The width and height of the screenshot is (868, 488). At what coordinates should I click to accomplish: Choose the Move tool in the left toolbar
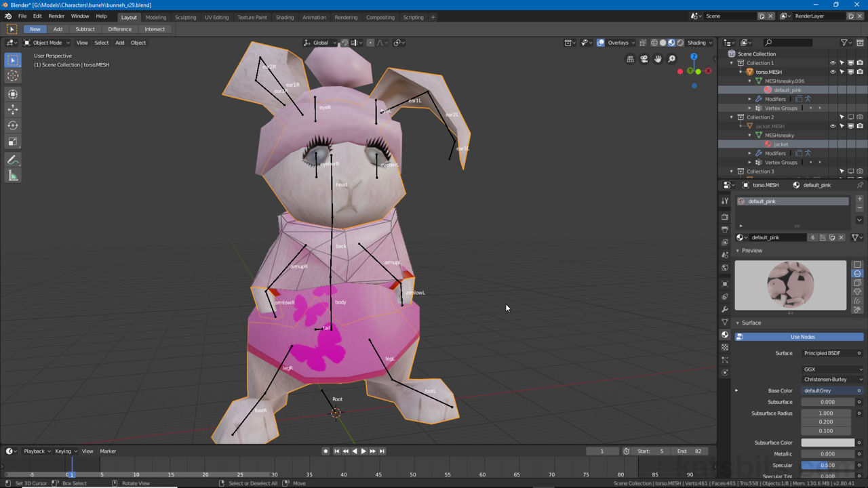[13, 110]
